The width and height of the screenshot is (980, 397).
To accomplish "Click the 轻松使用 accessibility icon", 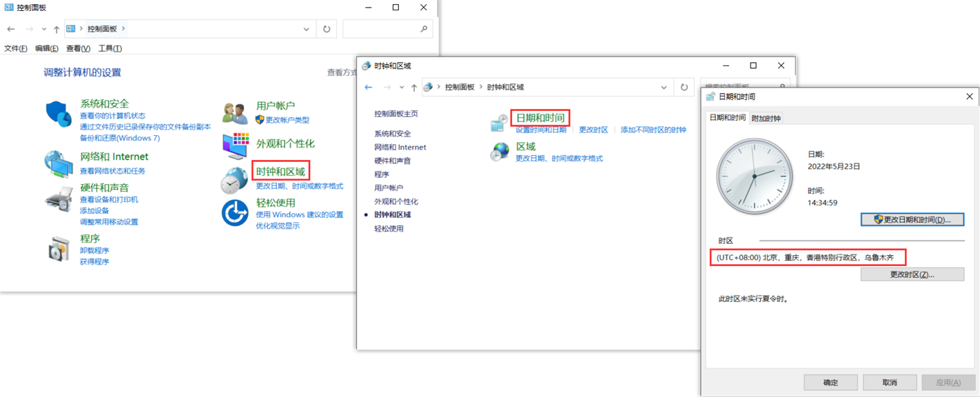I will click(234, 212).
